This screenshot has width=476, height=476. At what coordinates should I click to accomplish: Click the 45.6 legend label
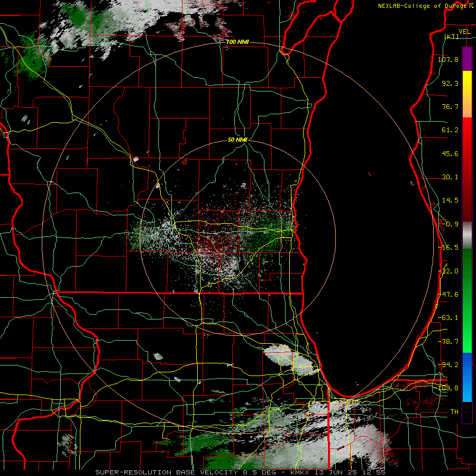(x=450, y=153)
